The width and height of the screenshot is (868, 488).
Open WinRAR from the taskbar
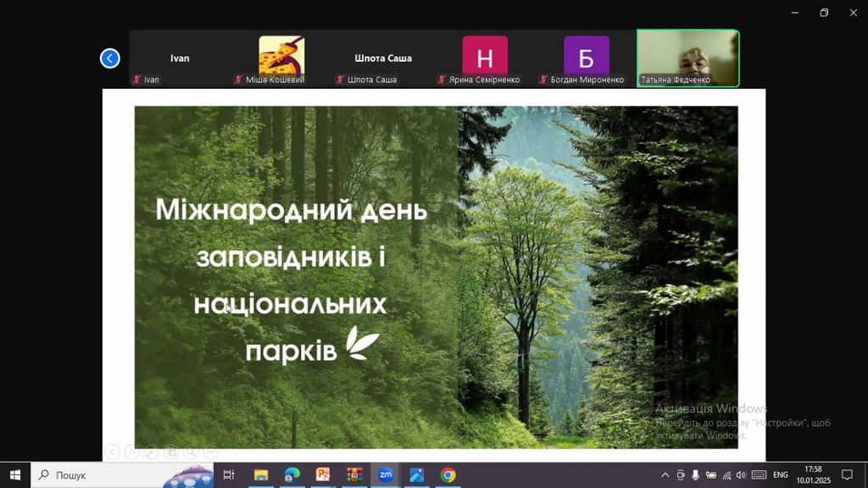354,475
